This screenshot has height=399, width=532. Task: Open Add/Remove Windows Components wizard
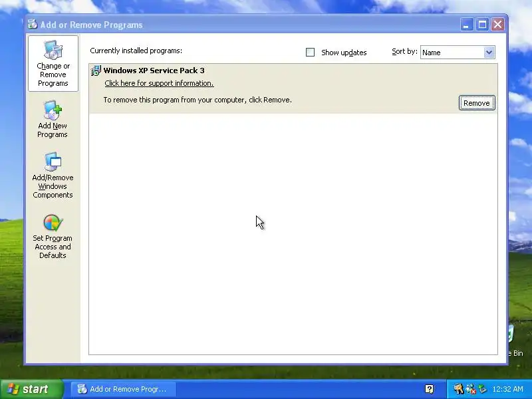click(53, 176)
